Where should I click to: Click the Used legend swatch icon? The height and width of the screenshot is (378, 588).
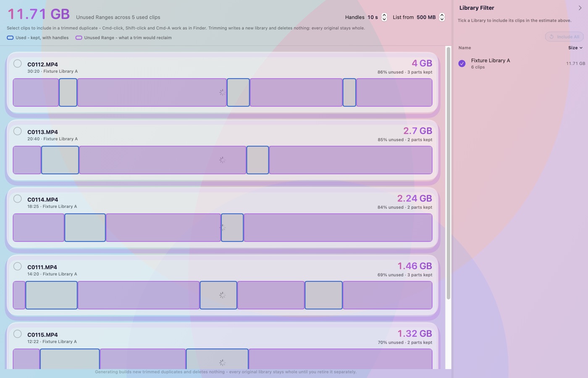click(x=10, y=38)
